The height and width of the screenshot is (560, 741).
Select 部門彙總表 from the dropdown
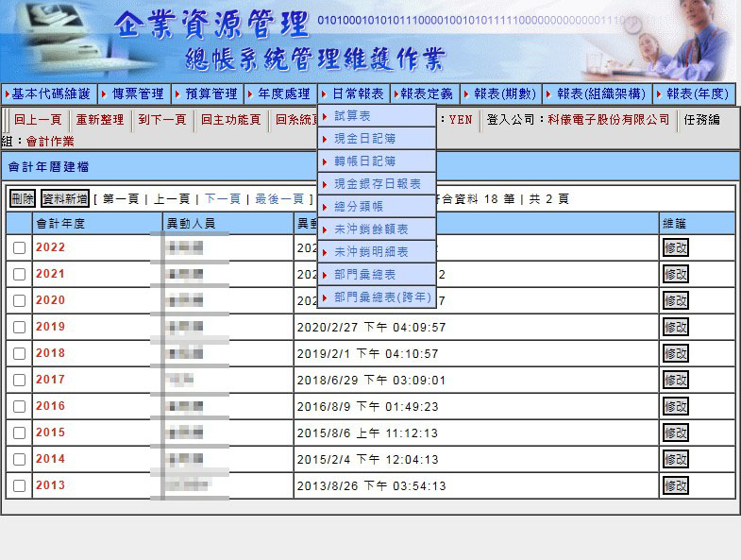[x=377, y=275]
